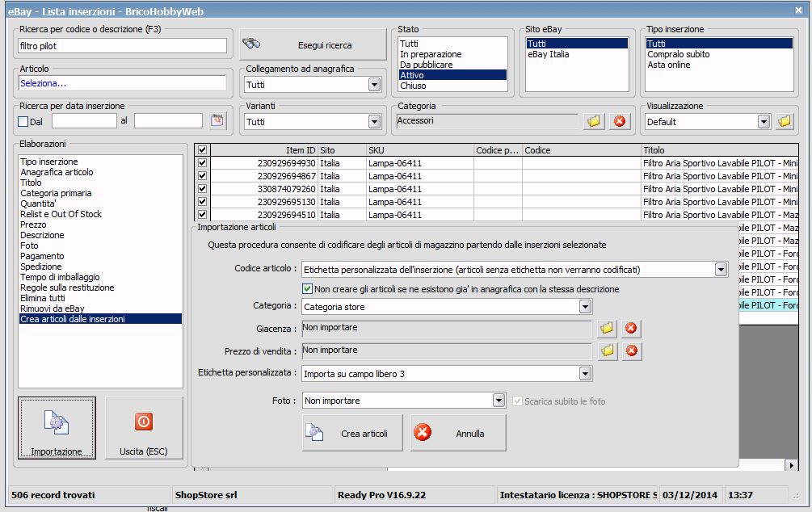Image resolution: width=812 pixels, height=512 pixels.
Task: Open folder icon beside Visualizzazione dropdown
Action: pos(784,121)
